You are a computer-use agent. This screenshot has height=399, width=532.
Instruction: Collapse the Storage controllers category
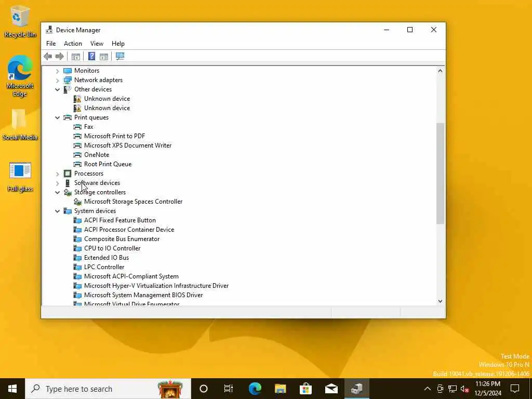pos(57,192)
